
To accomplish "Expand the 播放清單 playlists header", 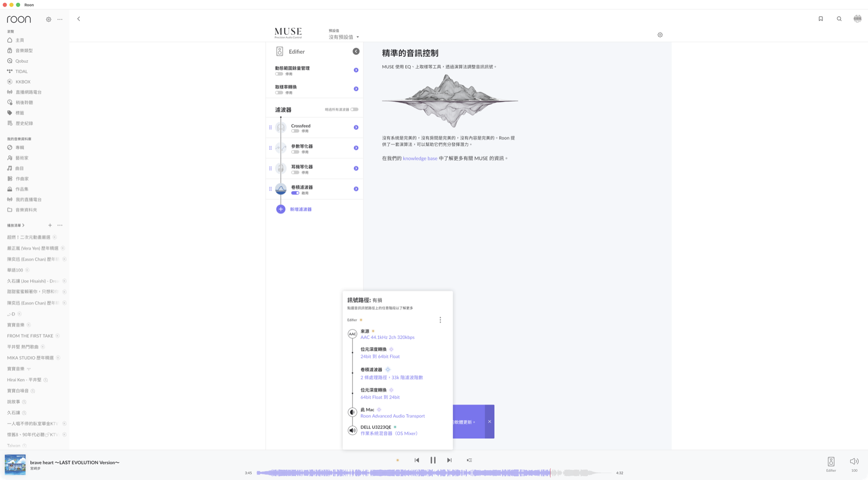I will pyautogui.click(x=16, y=225).
